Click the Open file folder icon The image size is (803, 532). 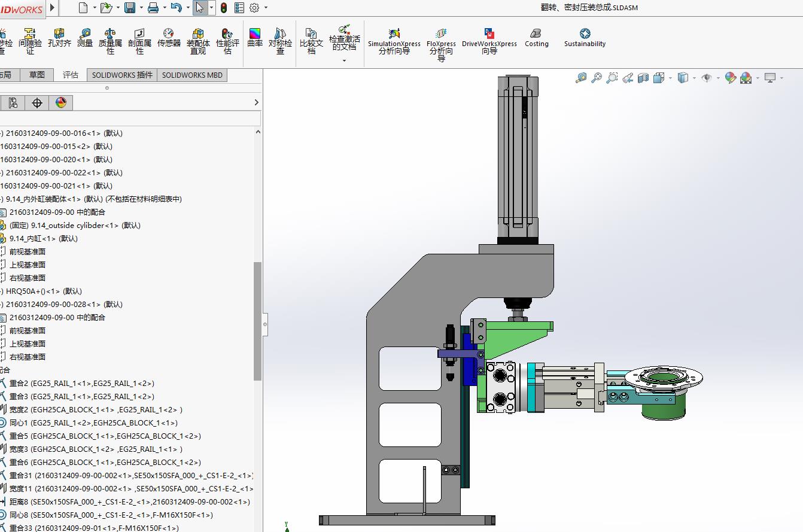(106, 8)
